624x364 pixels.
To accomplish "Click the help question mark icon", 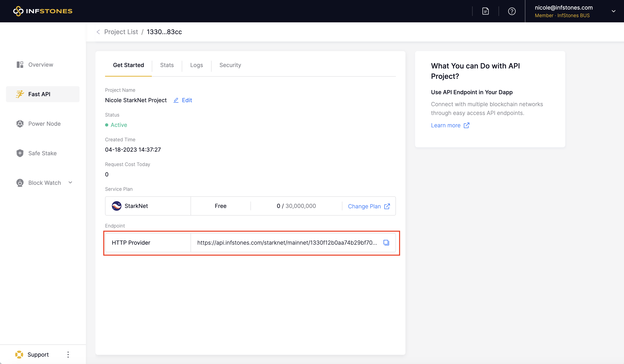I will [512, 11].
